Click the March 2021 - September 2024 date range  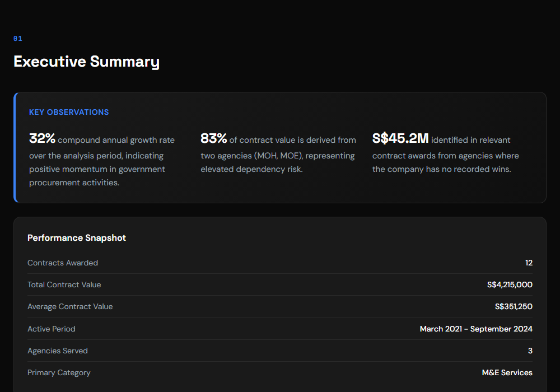476,329
